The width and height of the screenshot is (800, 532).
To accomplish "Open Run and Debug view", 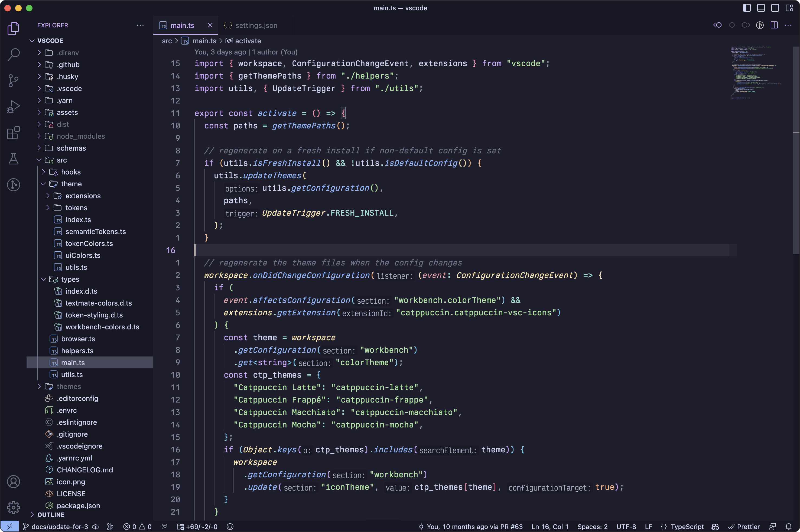I will point(13,107).
